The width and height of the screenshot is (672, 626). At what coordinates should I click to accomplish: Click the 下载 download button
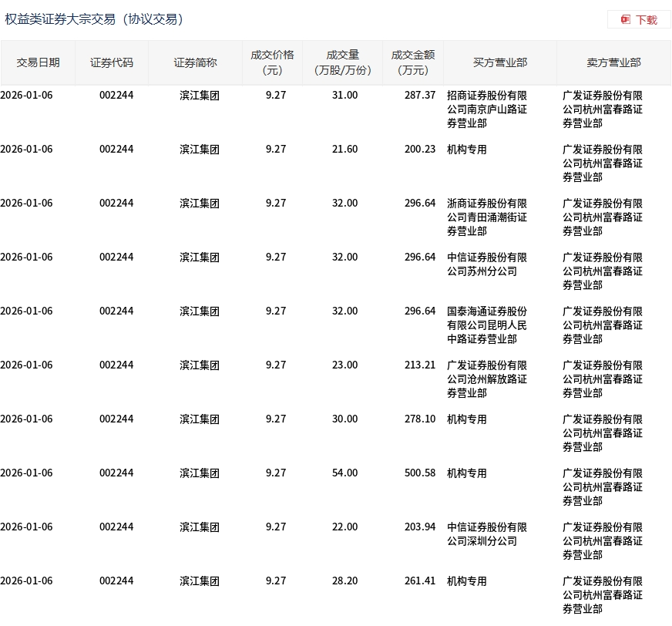tap(639, 20)
